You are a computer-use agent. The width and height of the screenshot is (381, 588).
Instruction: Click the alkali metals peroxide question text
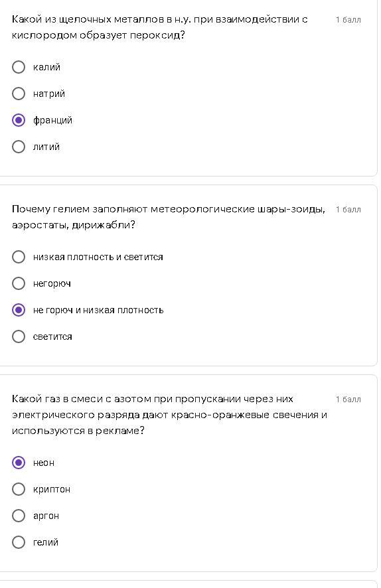pos(160,27)
